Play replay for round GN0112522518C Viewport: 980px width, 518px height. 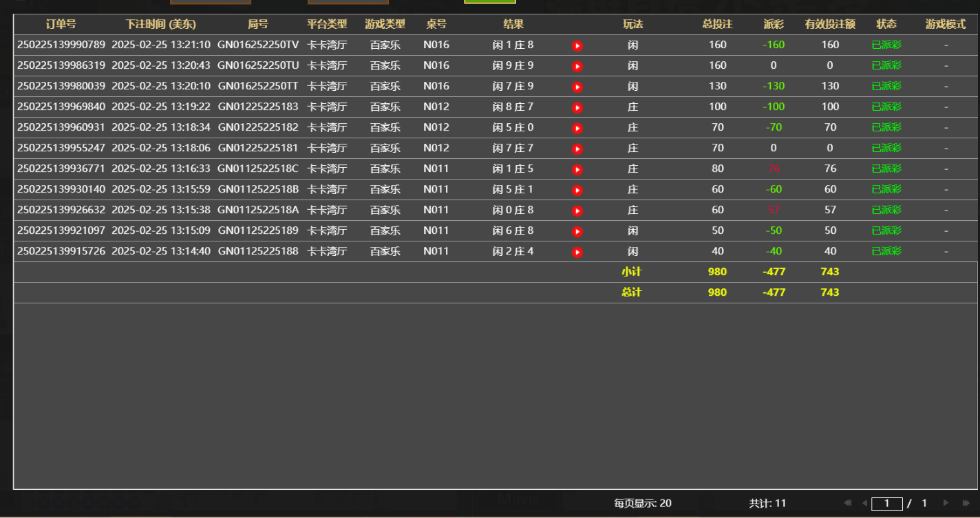[577, 169]
